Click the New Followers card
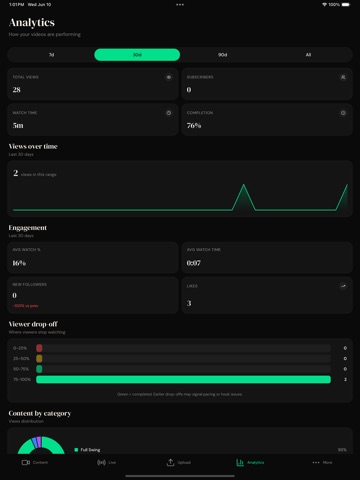Viewport: 360px width, 480px height. (x=93, y=295)
